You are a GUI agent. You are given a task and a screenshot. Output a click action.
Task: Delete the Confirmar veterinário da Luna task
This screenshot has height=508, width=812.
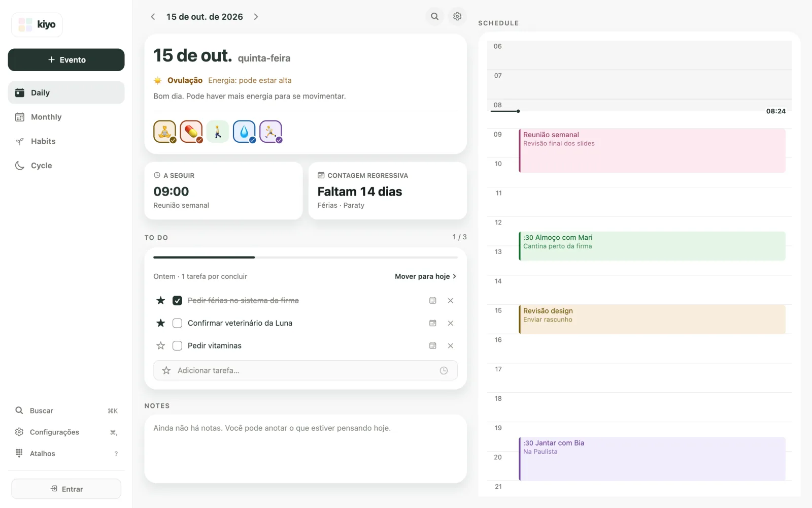click(450, 323)
